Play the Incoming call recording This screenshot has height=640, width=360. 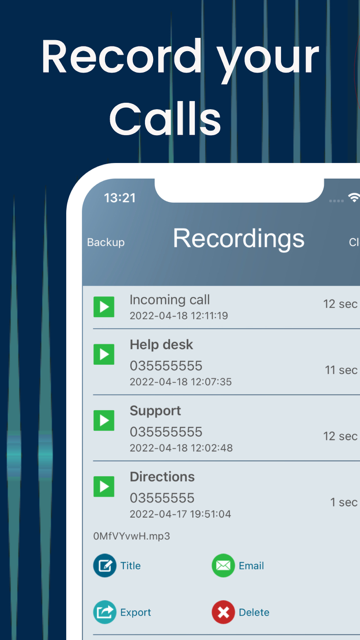click(104, 307)
